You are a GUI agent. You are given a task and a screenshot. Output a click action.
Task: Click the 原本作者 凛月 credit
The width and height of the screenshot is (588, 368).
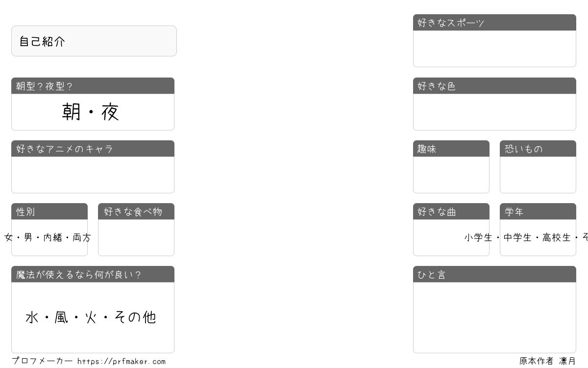547,361
